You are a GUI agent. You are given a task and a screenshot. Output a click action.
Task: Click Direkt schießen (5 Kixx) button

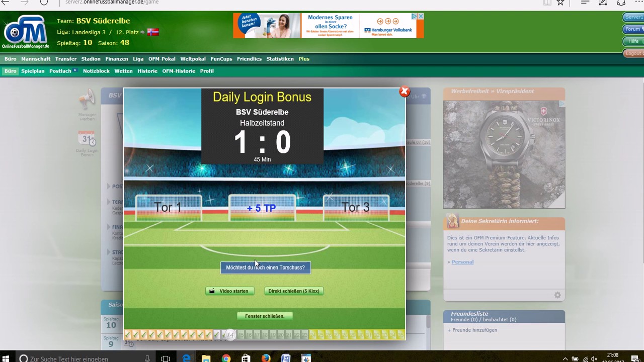coord(294,291)
